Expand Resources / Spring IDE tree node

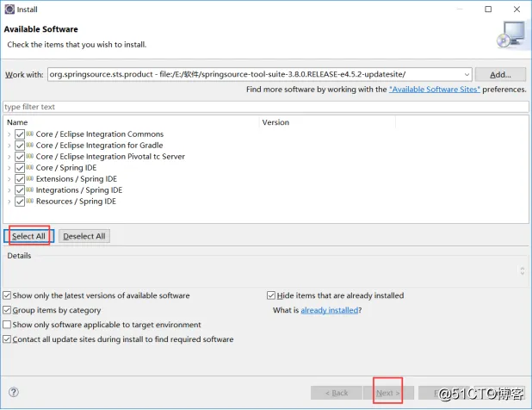(x=9, y=202)
